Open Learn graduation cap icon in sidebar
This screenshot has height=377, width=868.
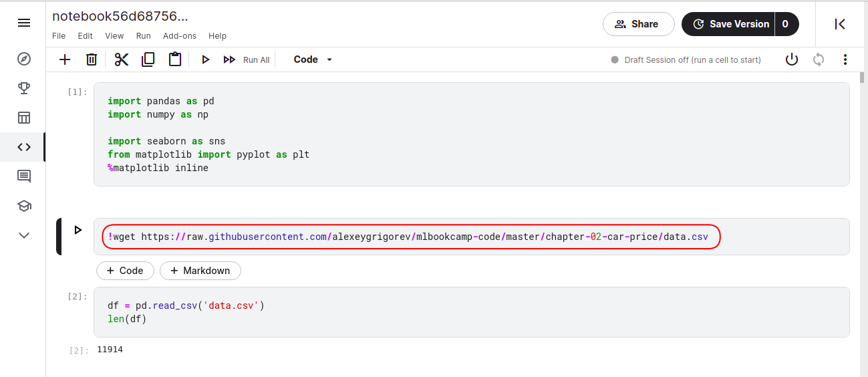click(24, 206)
